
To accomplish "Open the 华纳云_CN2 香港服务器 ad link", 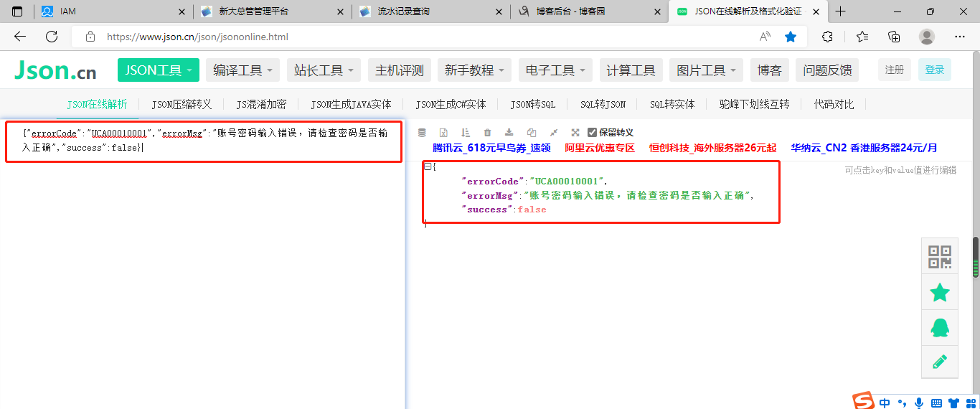I will click(x=864, y=149).
